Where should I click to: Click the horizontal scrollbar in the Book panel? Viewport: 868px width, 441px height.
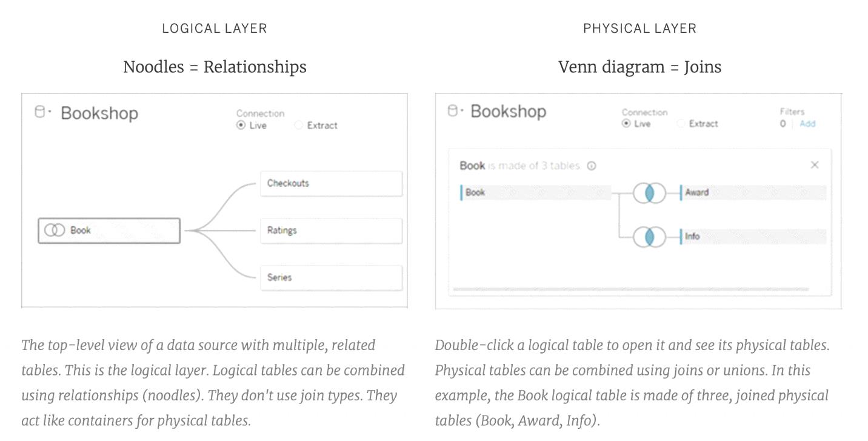pyautogui.click(x=639, y=290)
